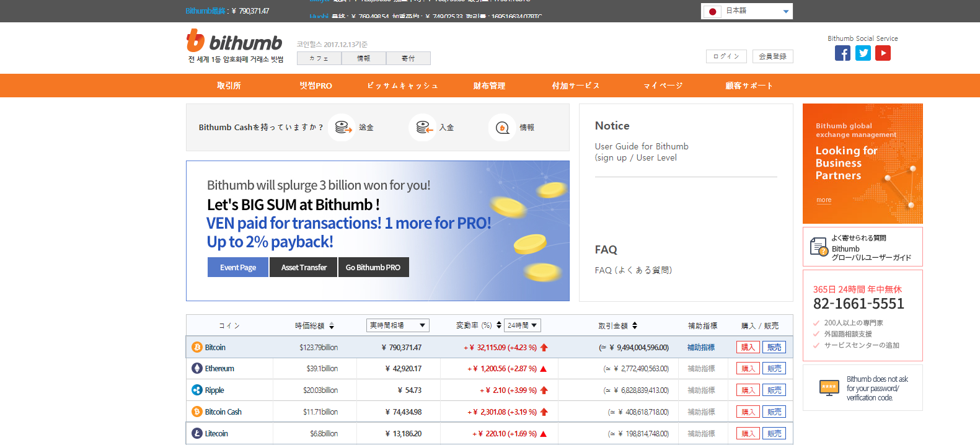
Task: Click the Bitcoin coin icon
Action: click(x=197, y=347)
